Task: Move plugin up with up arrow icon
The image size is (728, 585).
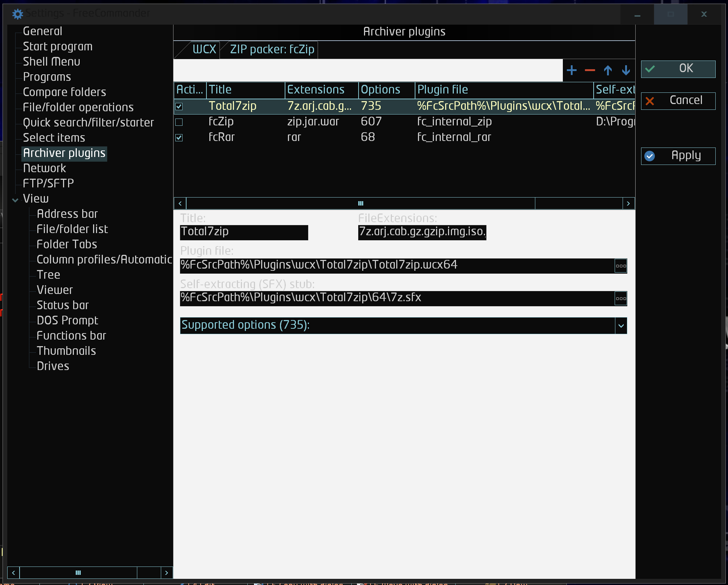Action: (608, 70)
